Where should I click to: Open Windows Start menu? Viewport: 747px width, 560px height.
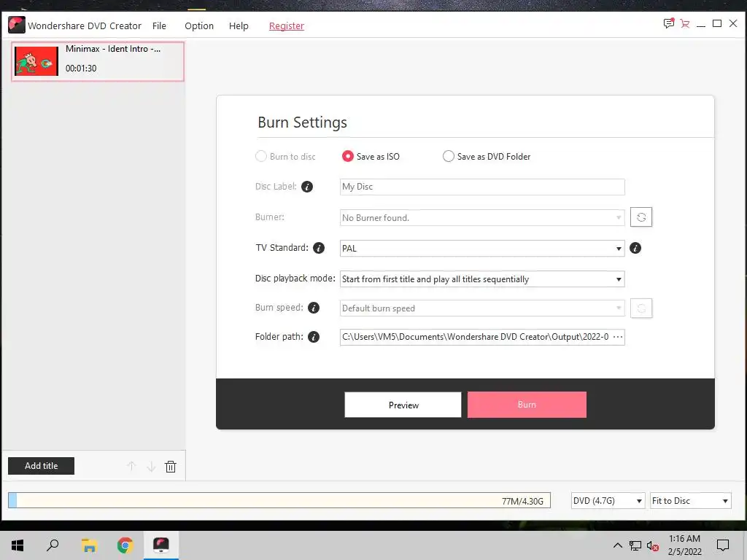tap(18, 545)
